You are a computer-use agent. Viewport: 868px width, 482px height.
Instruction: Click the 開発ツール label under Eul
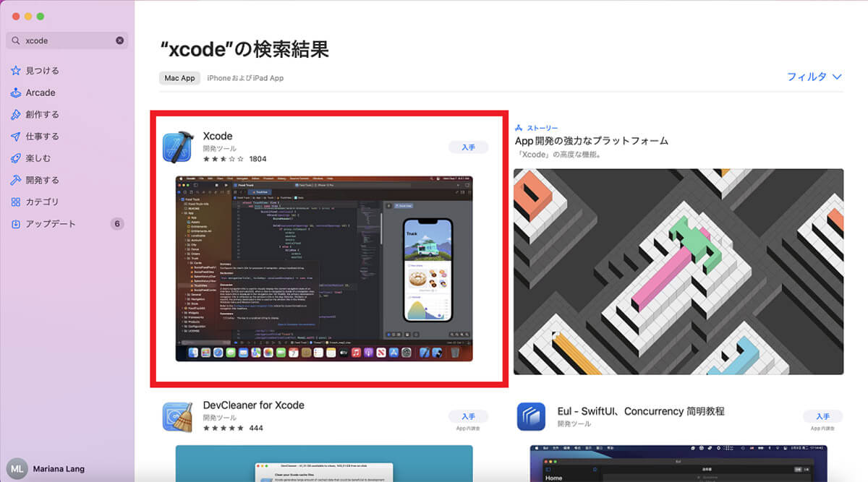(x=574, y=423)
